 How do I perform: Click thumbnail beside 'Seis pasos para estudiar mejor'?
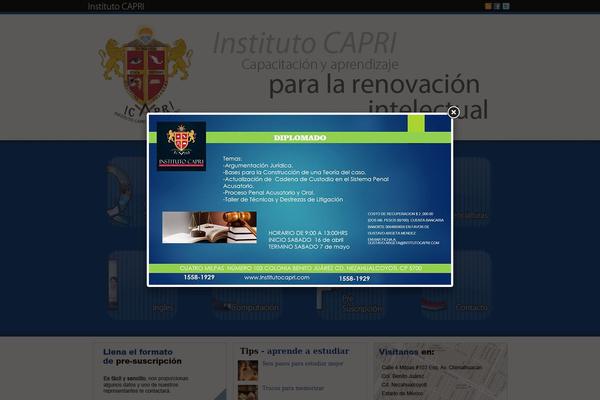tap(248, 371)
